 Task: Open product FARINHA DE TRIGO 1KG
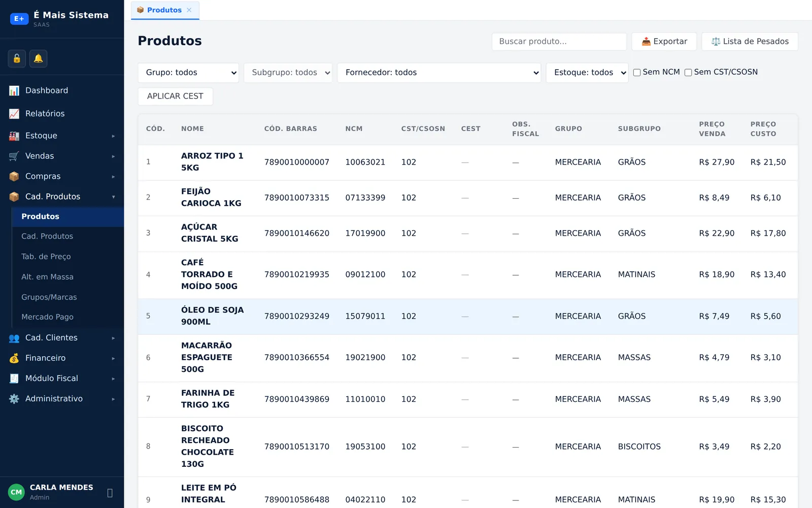point(208,399)
